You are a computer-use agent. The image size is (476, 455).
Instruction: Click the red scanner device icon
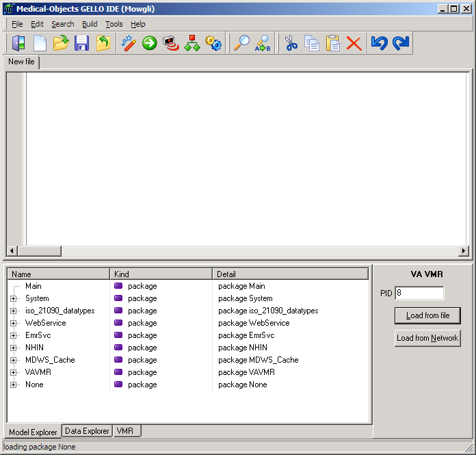point(170,43)
